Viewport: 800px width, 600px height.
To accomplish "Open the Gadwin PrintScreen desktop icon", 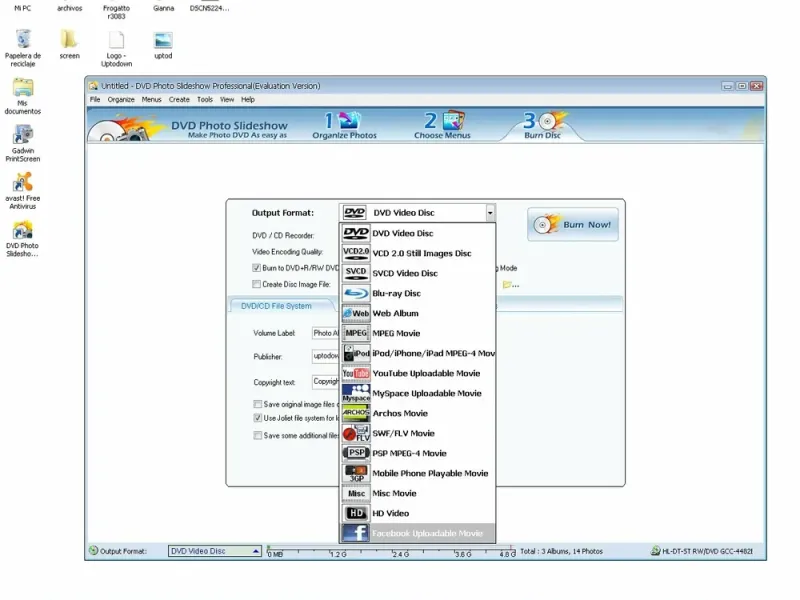I will [x=23, y=135].
